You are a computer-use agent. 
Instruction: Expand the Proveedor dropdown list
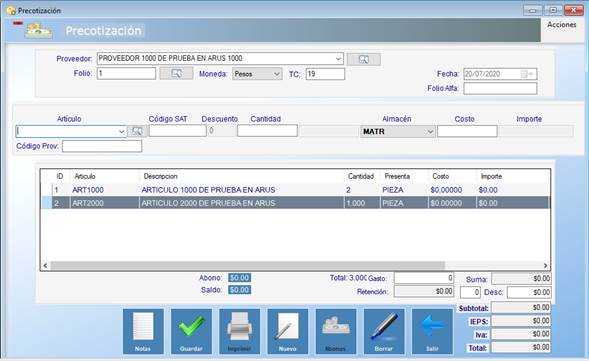[338, 59]
